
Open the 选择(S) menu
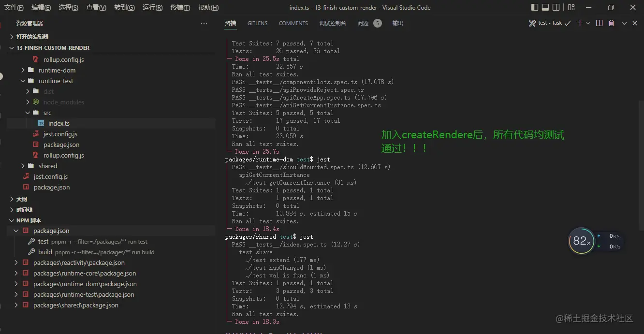click(69, 8)
